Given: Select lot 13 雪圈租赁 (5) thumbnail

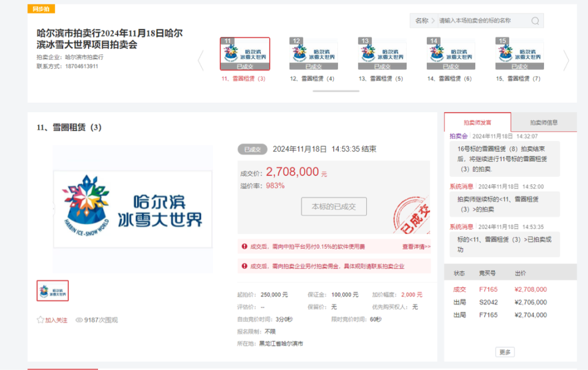Looking at the screenshot, I should [382, 54].
